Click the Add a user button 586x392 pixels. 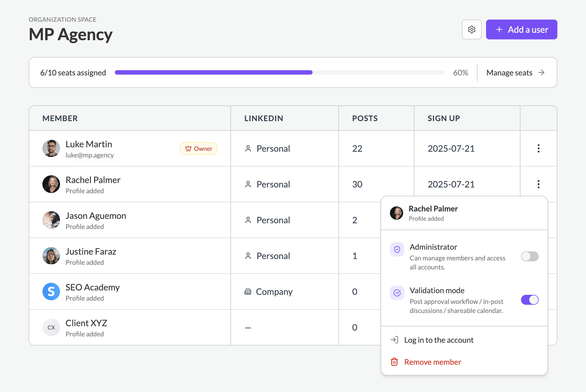pos(521,29)
